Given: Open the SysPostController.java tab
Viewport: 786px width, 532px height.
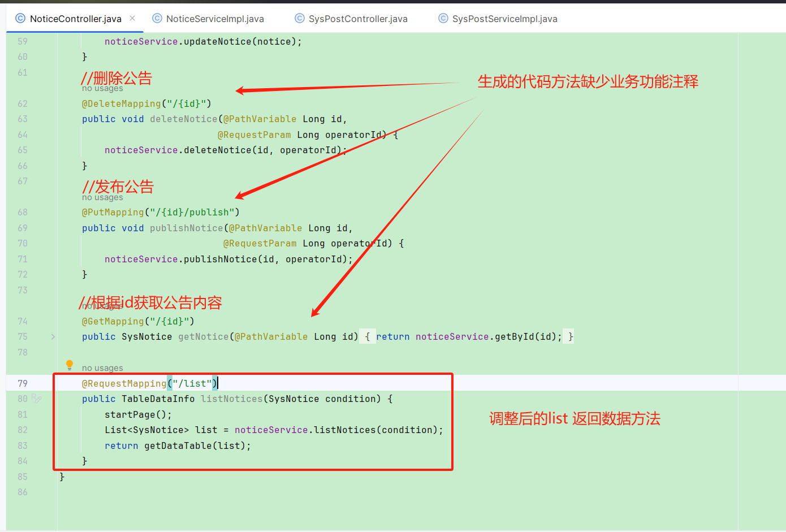Looking at the screenshot, I should point(358,19).
